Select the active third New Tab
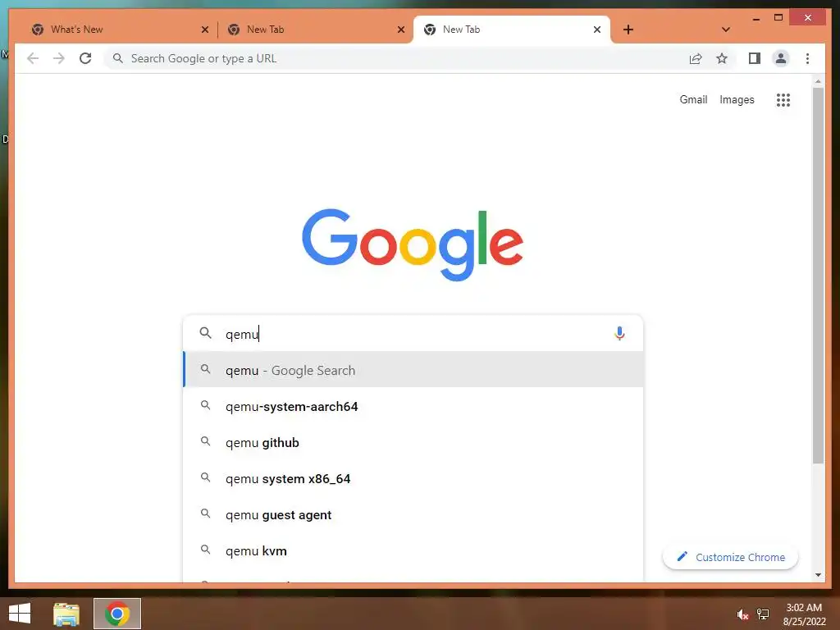Screen dimensions: 840x630 point(512,30)
